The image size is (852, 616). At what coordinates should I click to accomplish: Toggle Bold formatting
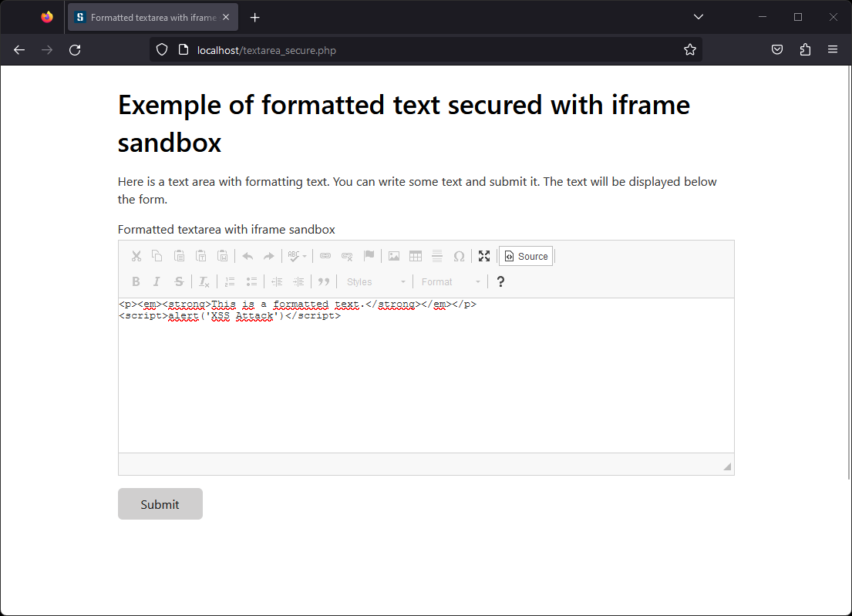[x=136, y=281]
